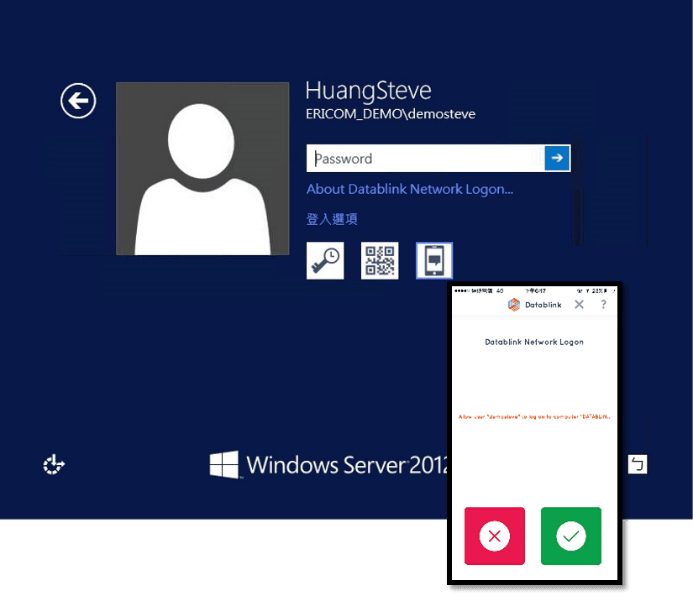Screen dimensions: 693x596
Task: Open the Ease of Access icon
Action: (x=54, y=464)
